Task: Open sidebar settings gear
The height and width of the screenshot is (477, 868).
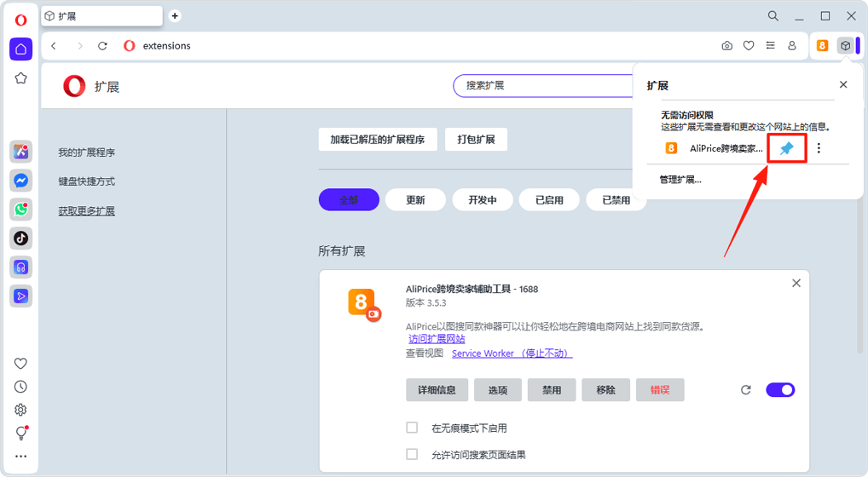Action: (21, 410)
